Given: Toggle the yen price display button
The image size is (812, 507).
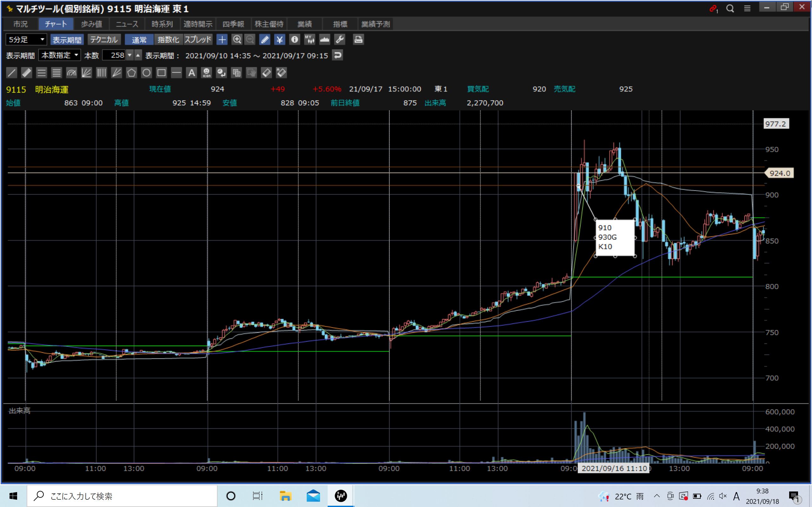Looking at the screenshot, I should (279, 40).
